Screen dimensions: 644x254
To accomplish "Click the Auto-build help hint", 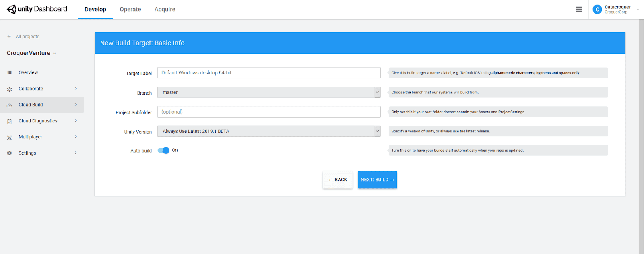I will [x=498, y=151].
